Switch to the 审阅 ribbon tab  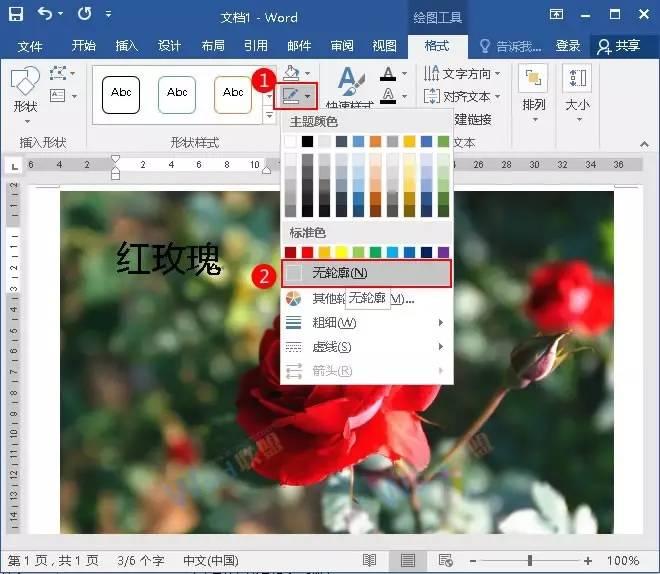342,45
